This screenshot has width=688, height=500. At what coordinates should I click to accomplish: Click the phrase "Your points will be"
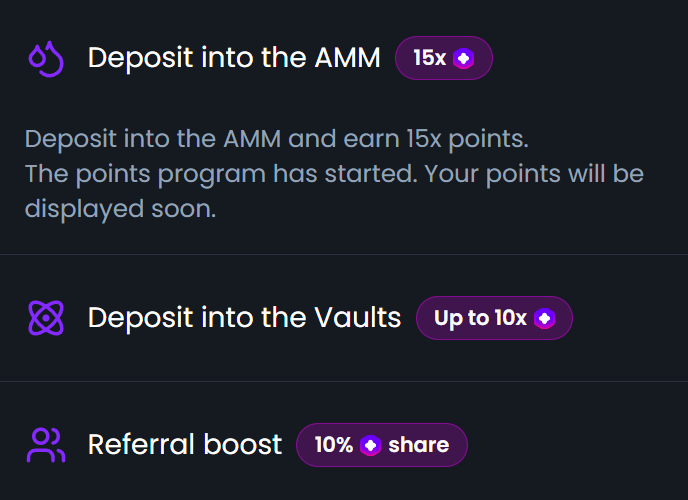(x=534, y=174)
